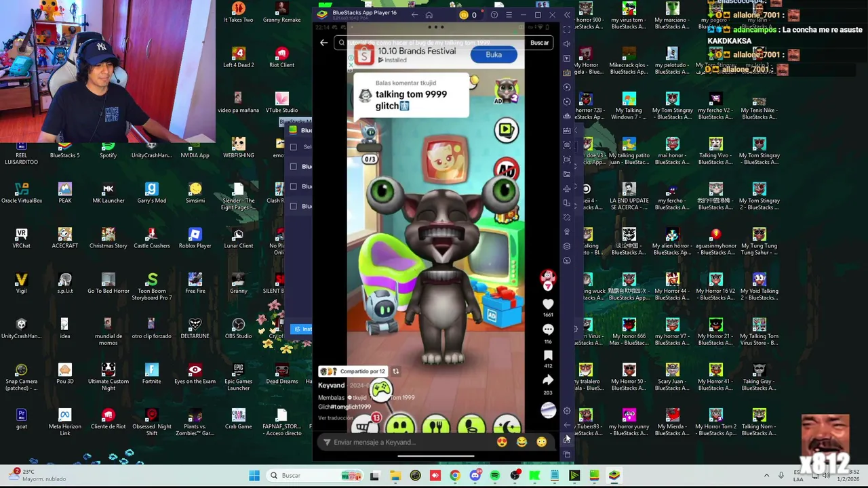Tap Ver traducción link
Viewport: 868px width, 488px height.
tap(335, 418)
